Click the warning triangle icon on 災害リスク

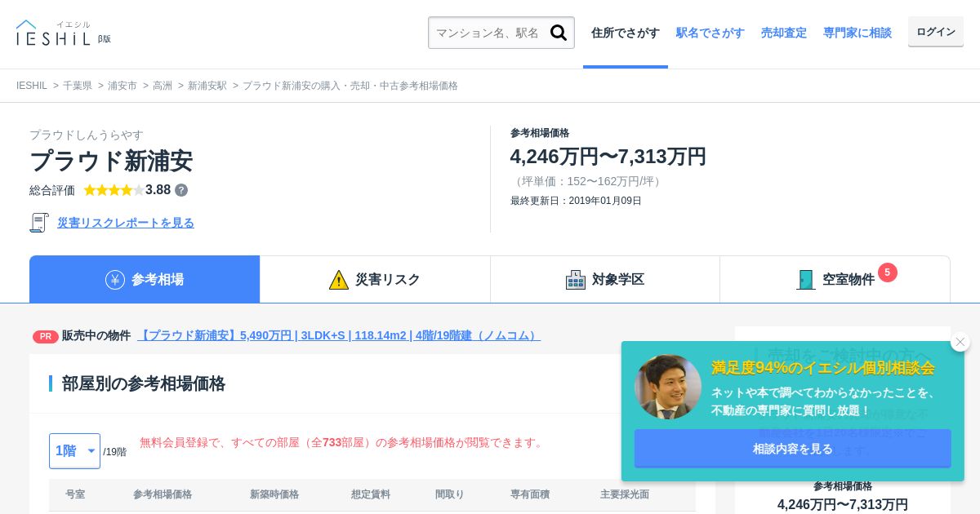pyautogui.click(x=339, y=280)
